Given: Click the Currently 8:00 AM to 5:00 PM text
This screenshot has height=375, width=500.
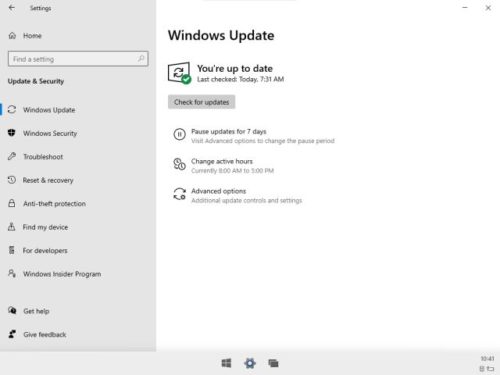Looking at the screenshot, I should coord(232,171).
